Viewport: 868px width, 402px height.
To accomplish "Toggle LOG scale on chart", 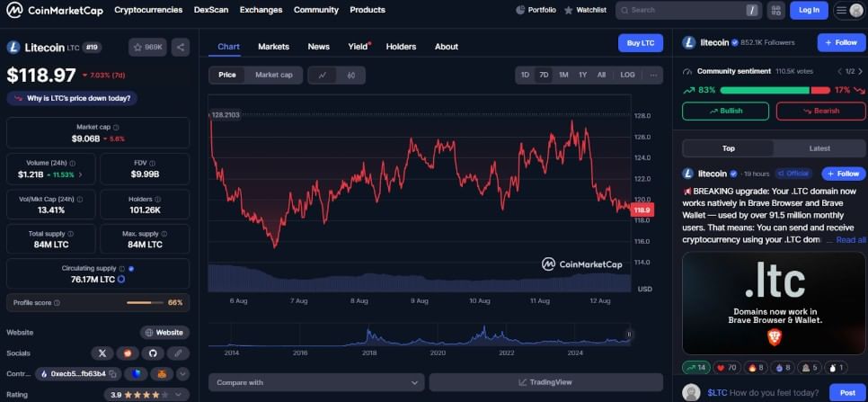I will click(627, 75).
